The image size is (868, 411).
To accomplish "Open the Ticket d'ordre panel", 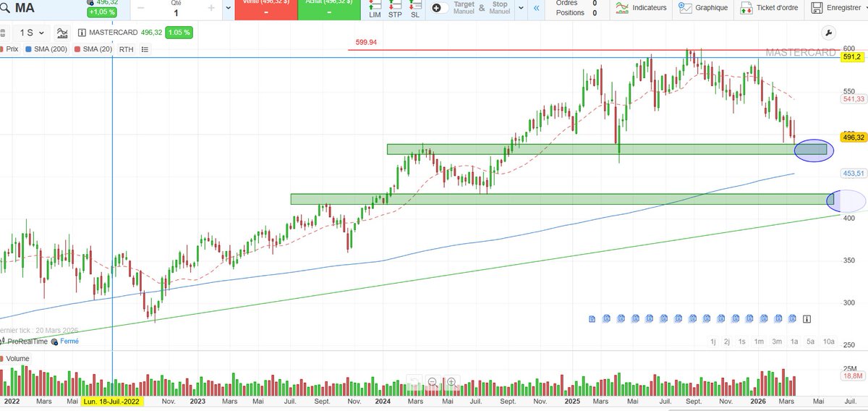I will [770, 8].
